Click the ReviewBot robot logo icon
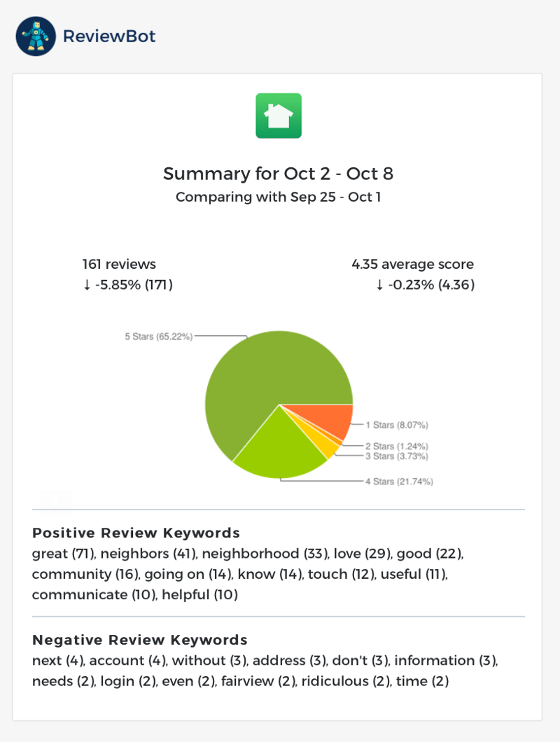 click(x=36, y=36)
